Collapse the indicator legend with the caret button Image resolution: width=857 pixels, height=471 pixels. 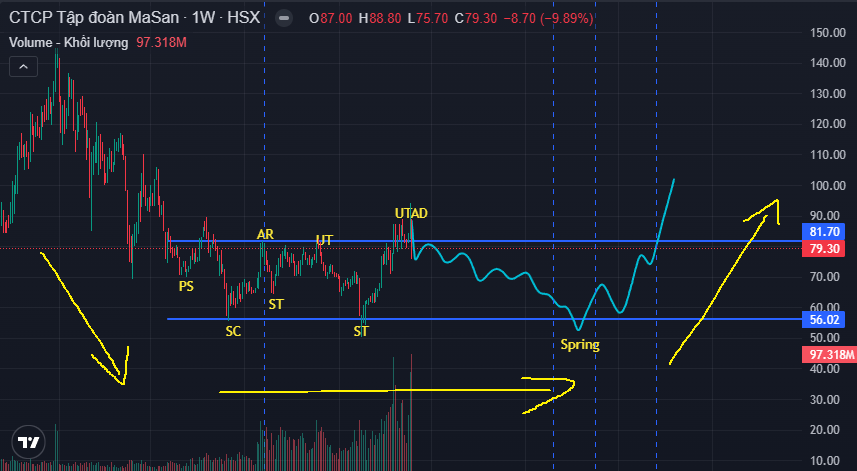tap(24, 67)
